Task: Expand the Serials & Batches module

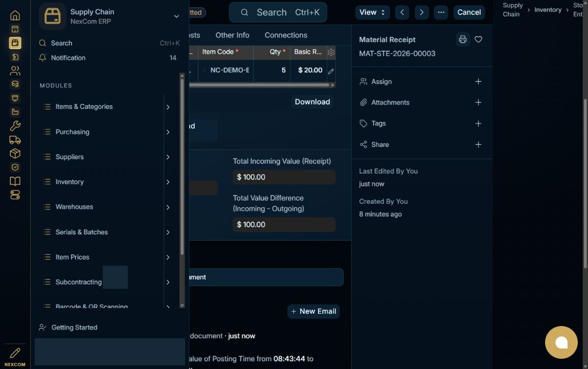Action: click(168, 232)
